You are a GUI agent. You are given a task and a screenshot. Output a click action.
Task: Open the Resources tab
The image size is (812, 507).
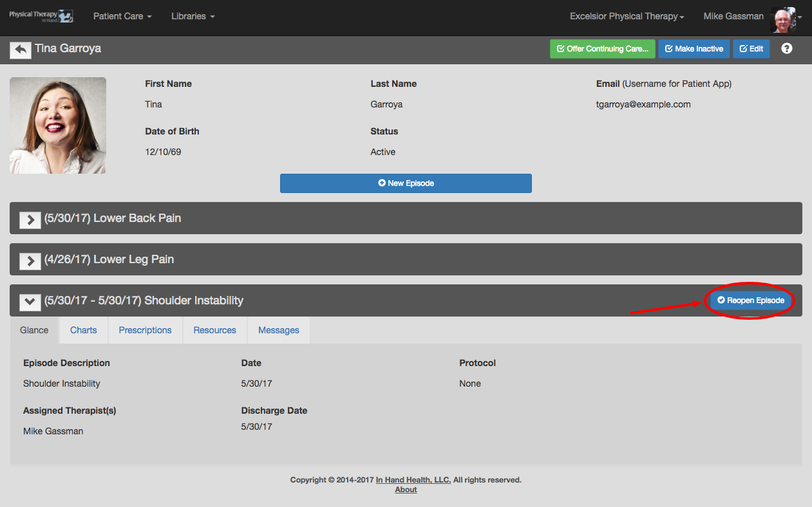[x=214, y=330]
